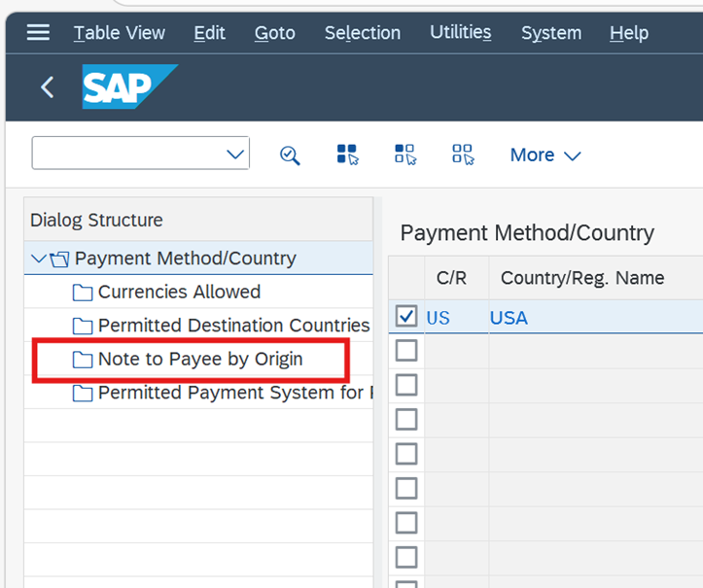This screenshot has height=588, width=703.
Task: Check the first empty row checkbox below US
Action: coord(406,351)
